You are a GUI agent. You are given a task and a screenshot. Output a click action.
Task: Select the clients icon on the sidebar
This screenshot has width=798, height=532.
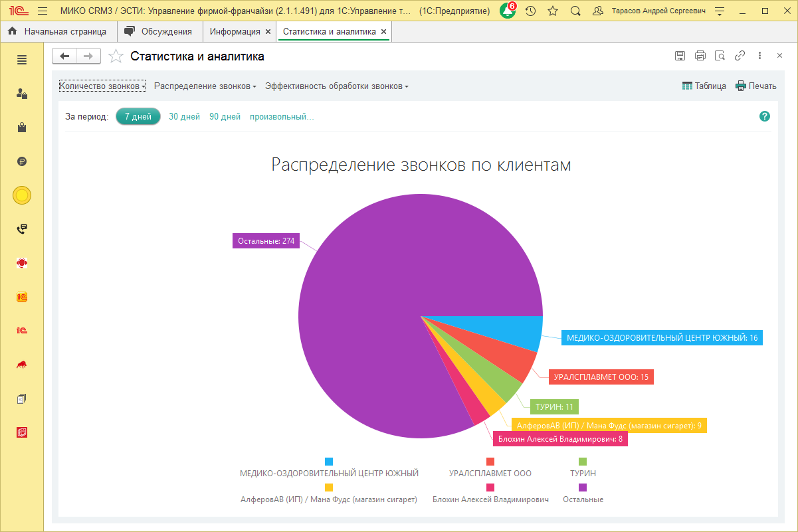click(21, 94)
